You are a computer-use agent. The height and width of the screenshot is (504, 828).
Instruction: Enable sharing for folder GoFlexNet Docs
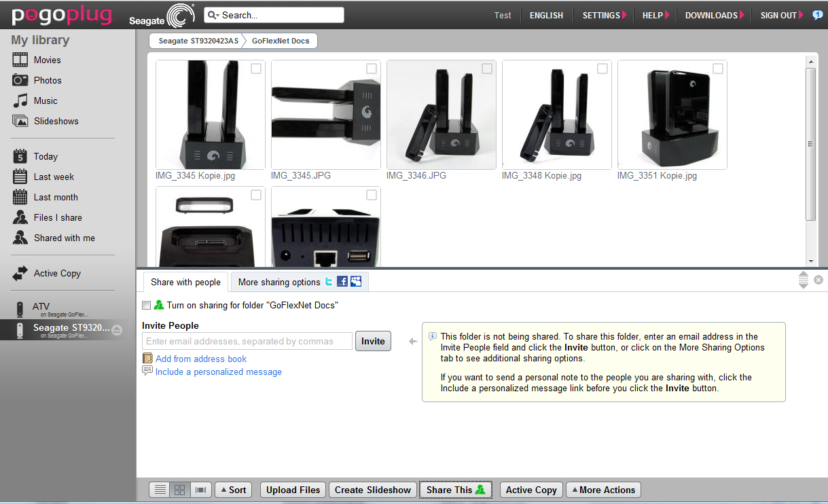coord(147,306)
